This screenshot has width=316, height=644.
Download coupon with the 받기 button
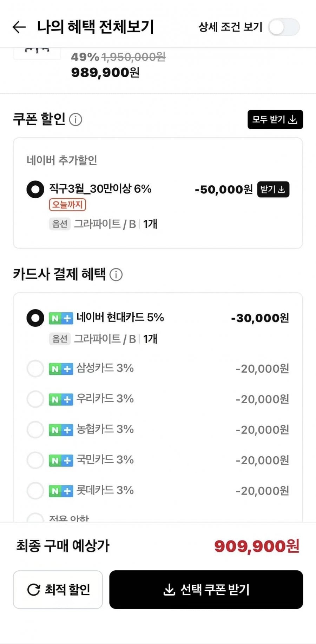click(x=273, y=190)
